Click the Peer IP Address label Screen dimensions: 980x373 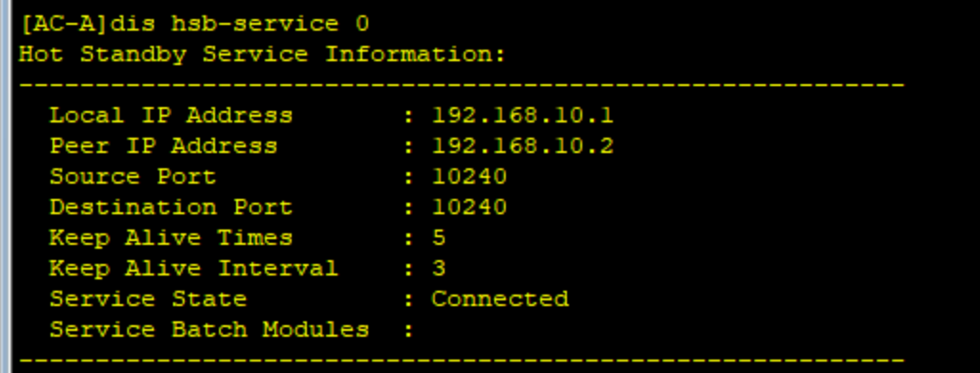coord(163,146)
